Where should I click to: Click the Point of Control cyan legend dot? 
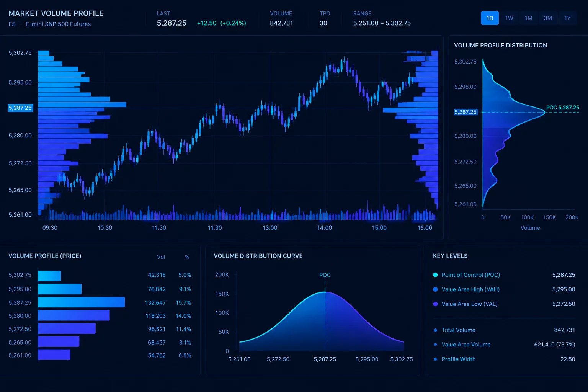[435, 275]
